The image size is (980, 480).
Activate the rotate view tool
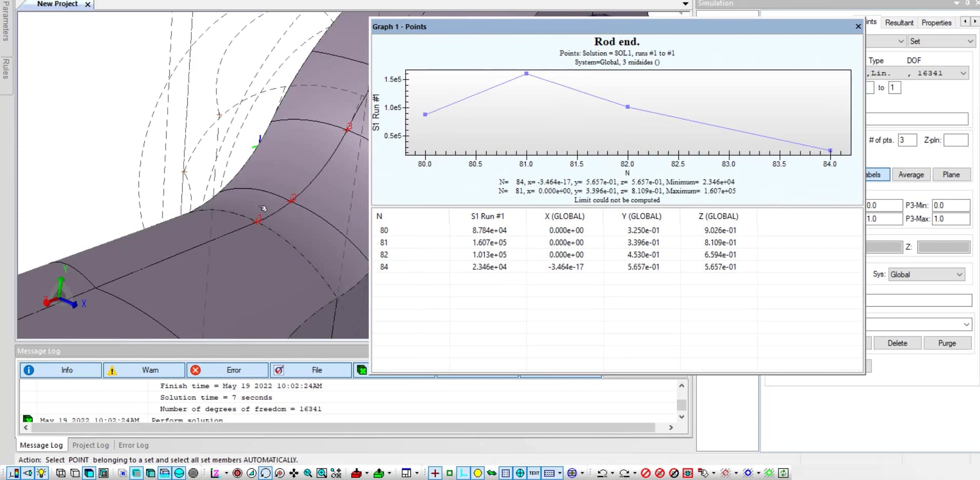265,473
